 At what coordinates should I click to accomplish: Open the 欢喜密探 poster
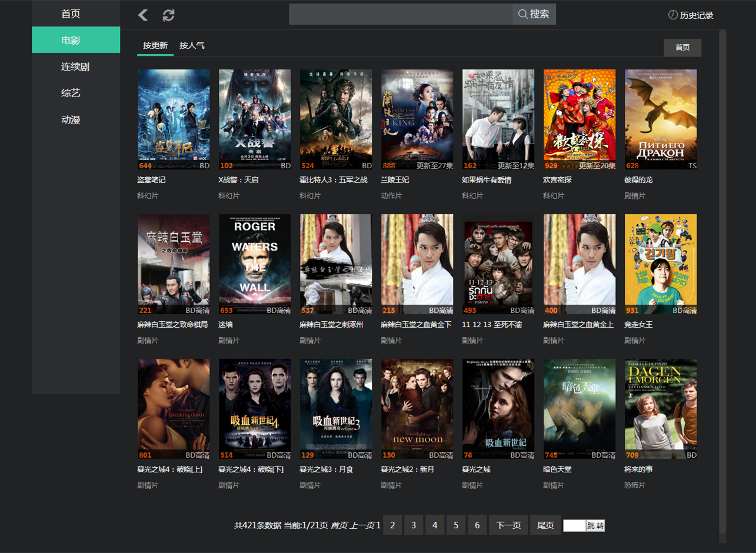pyautogui.click(x=580, y=119)
